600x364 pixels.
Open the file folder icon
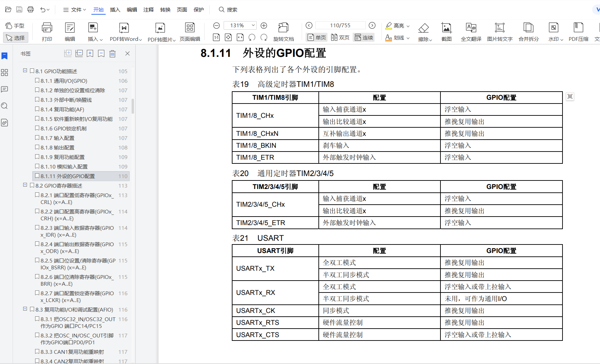[x=8, y=10]
